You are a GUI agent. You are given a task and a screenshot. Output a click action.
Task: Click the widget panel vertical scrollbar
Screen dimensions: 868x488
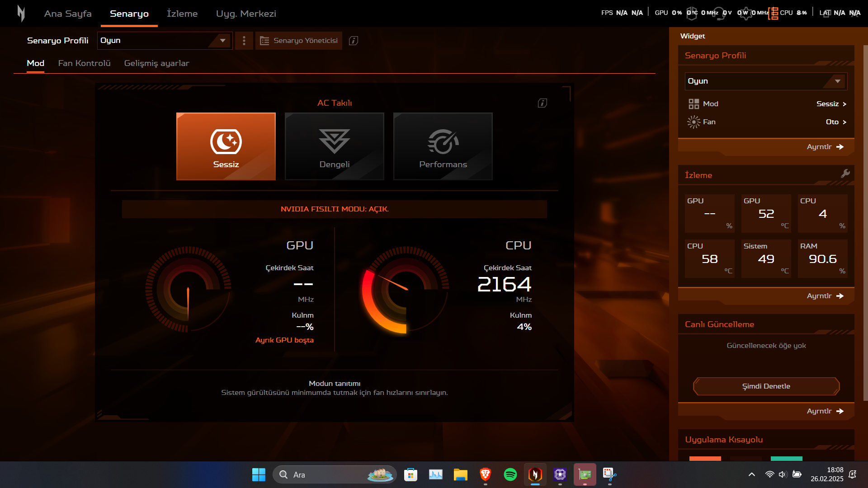[x=865, y=221]
